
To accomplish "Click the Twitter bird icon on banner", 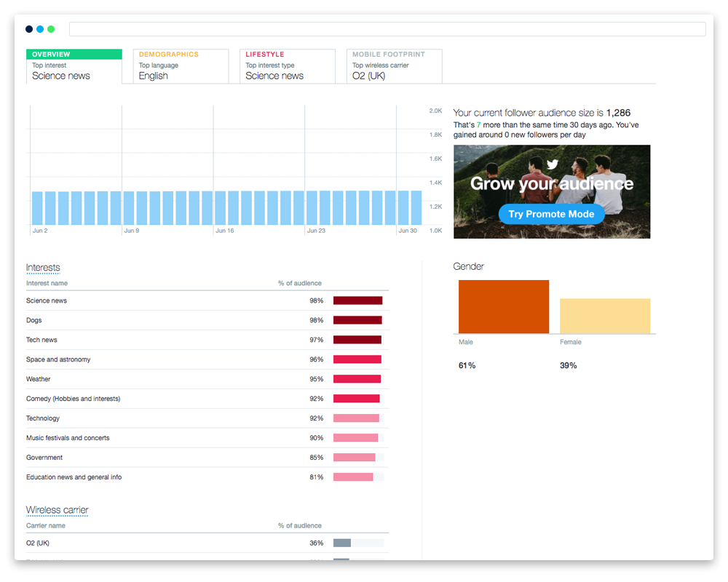I will (x=553, y=165).
